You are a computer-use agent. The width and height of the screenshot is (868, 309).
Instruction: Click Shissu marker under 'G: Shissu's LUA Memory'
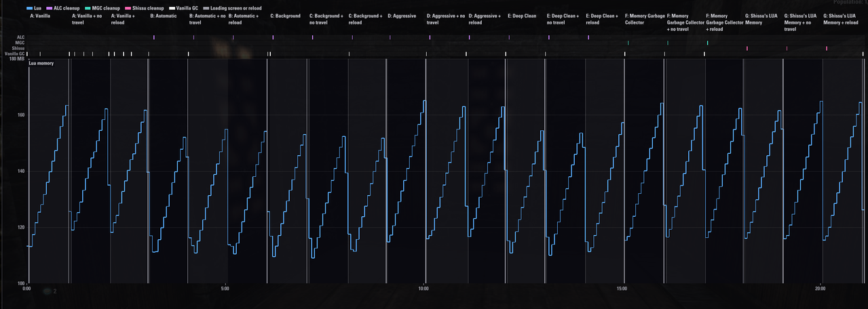coord(747,48)
